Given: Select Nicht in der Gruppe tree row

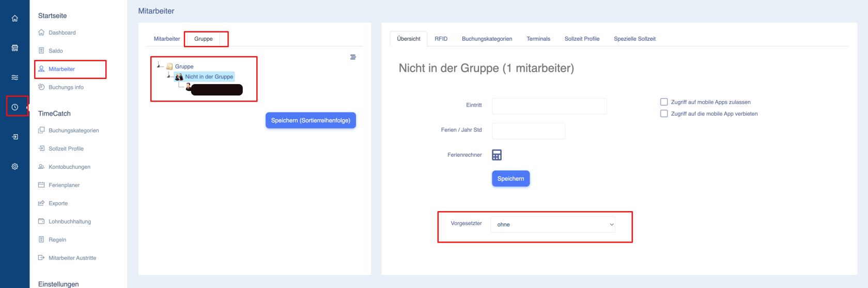Looking at the screenshot, I should click(205, 76).
